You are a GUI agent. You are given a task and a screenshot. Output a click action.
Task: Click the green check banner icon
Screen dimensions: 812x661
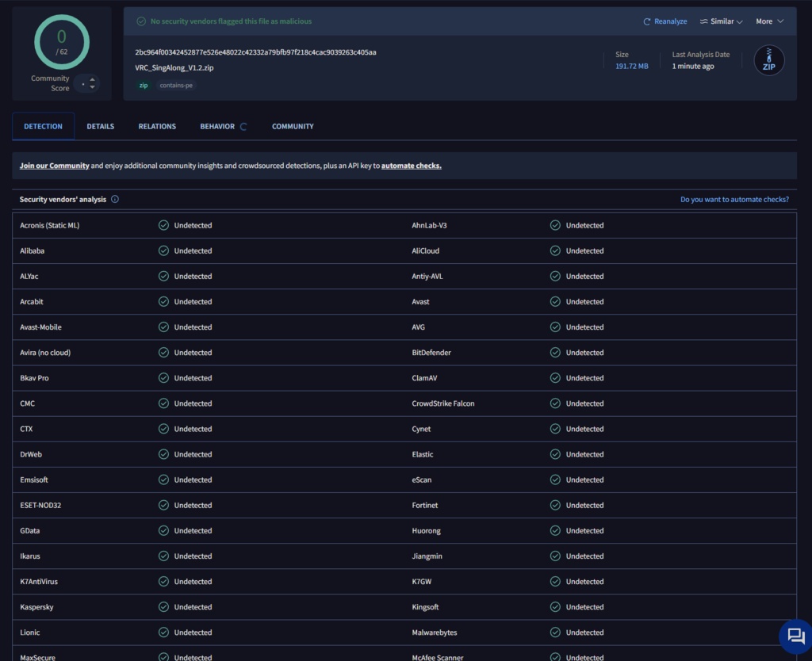[141, 21]
